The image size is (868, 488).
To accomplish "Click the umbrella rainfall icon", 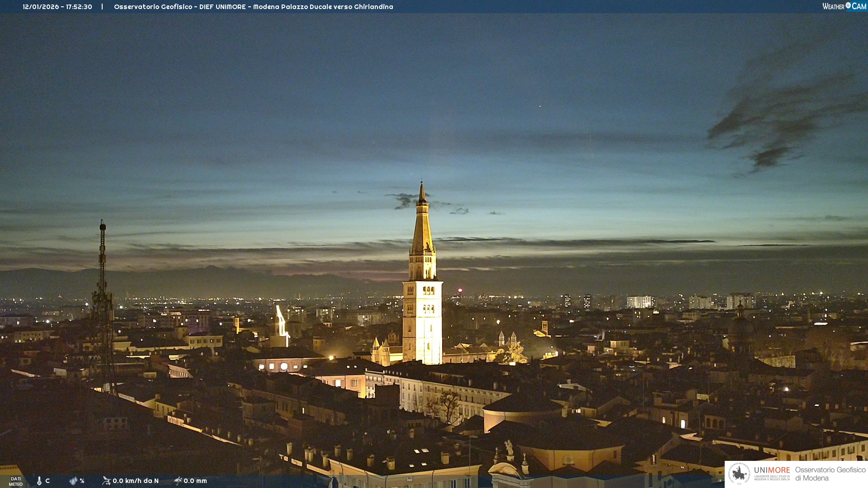I will [178, 481].
